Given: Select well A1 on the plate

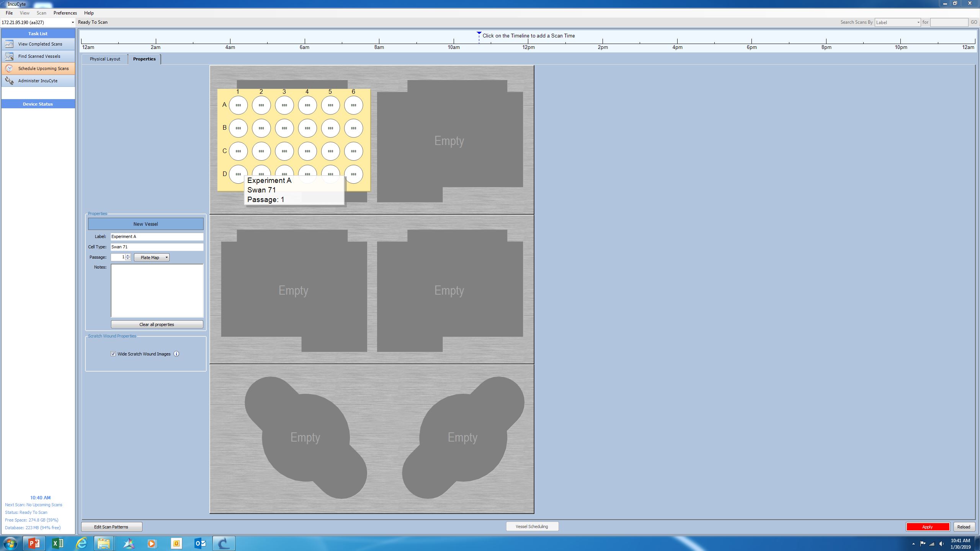Looking at the screenshot, I should point(238,105).
